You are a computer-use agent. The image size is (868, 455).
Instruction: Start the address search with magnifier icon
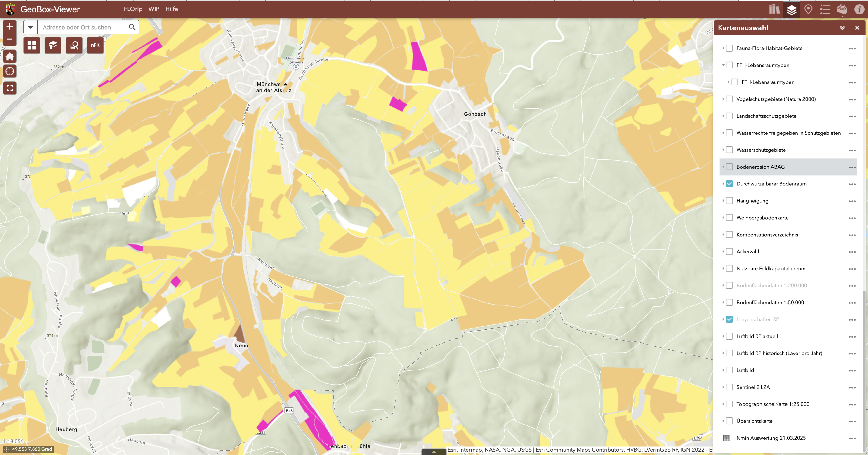(132, 27)
